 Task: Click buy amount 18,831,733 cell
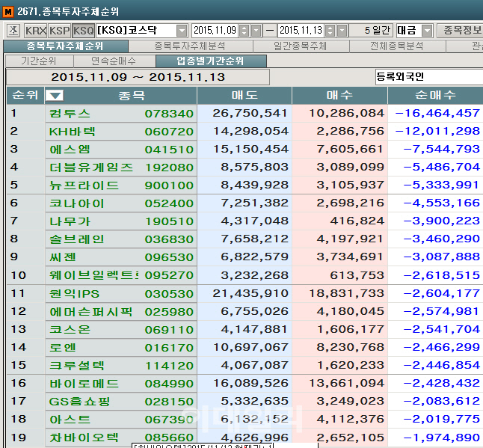339,293
